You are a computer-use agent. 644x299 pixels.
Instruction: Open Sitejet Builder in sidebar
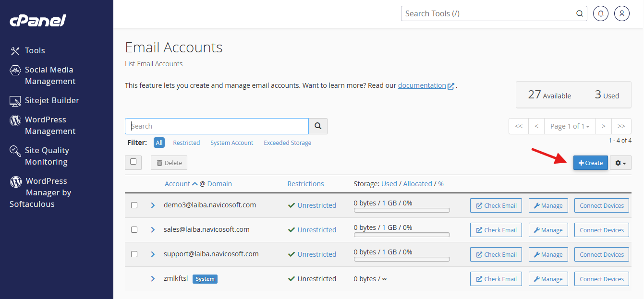51,100
